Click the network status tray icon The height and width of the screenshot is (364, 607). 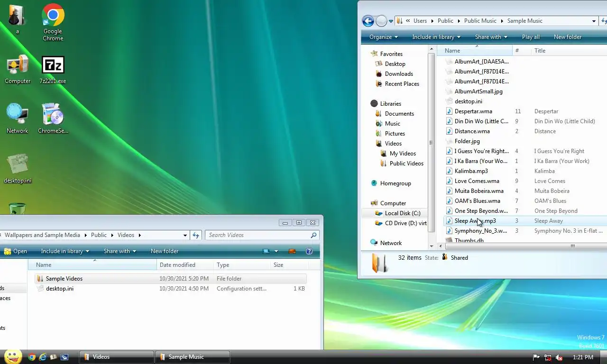pyautogui.click(x=548, y=357)
